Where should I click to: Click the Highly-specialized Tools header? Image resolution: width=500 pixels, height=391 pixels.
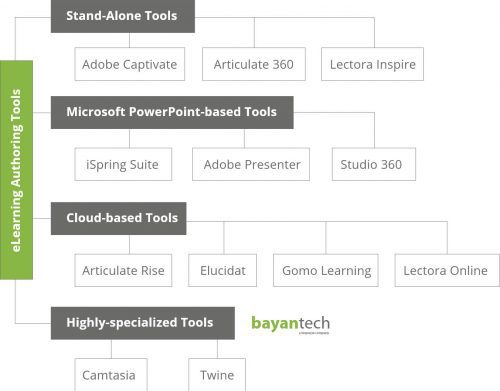(143, 323)
